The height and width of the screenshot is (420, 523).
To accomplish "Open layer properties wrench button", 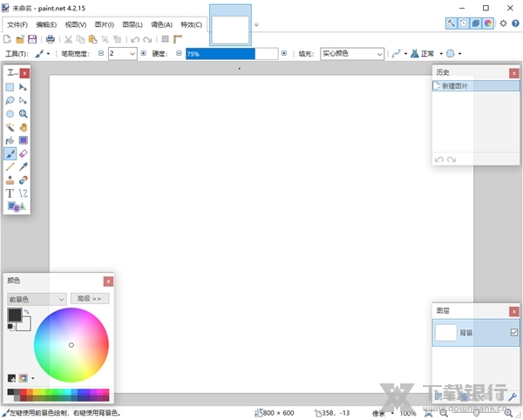I will [x=513, y=396].
